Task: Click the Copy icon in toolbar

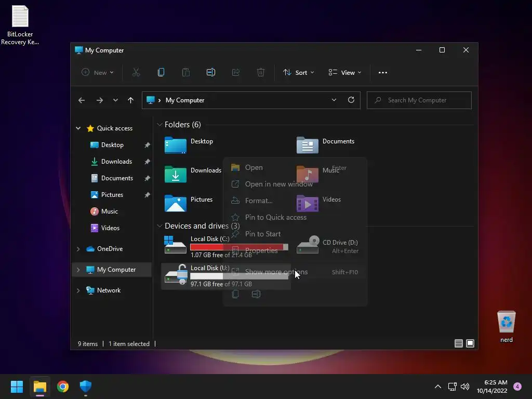Action: point(161,72)
